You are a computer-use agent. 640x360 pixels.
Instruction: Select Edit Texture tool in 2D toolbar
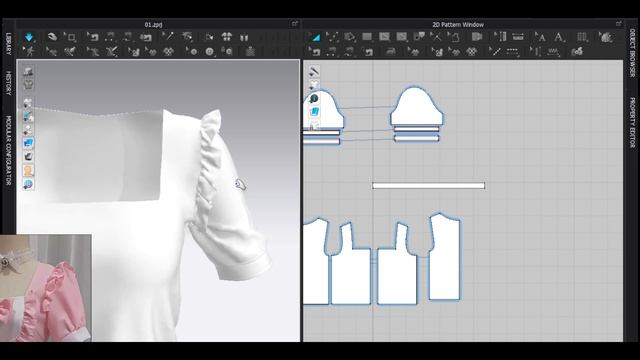pyautogui.click(x=437, y=51)
